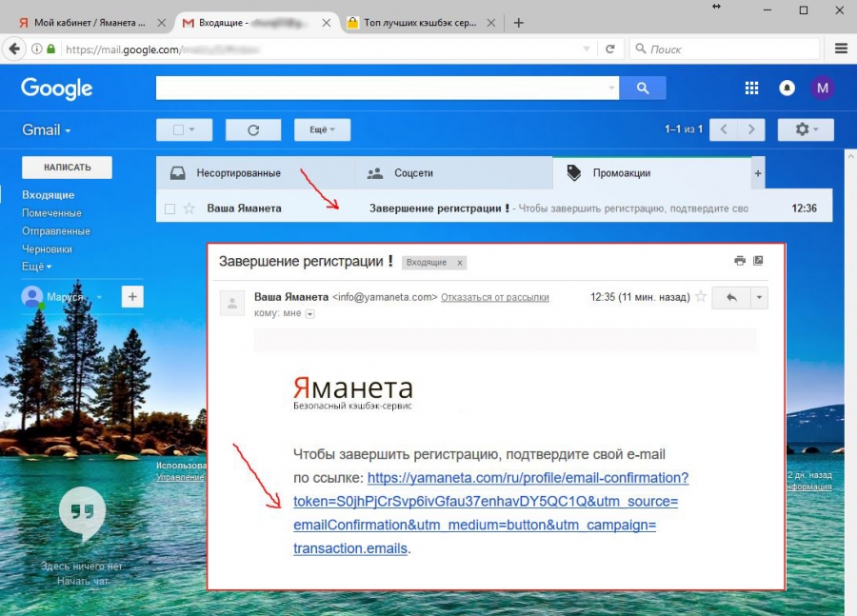
Task: Star the opened message next to timestamp
Action: pyautogui.click(x=701, y=297)
